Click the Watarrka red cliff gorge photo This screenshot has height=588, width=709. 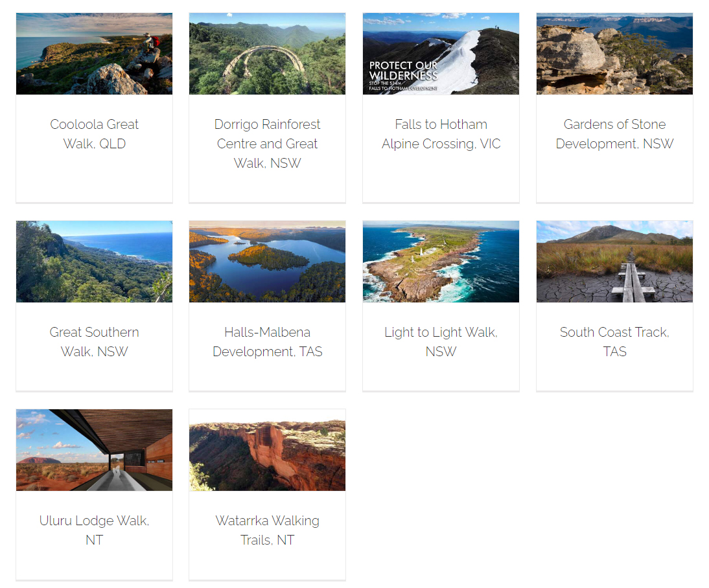click(x=267, y=449)
